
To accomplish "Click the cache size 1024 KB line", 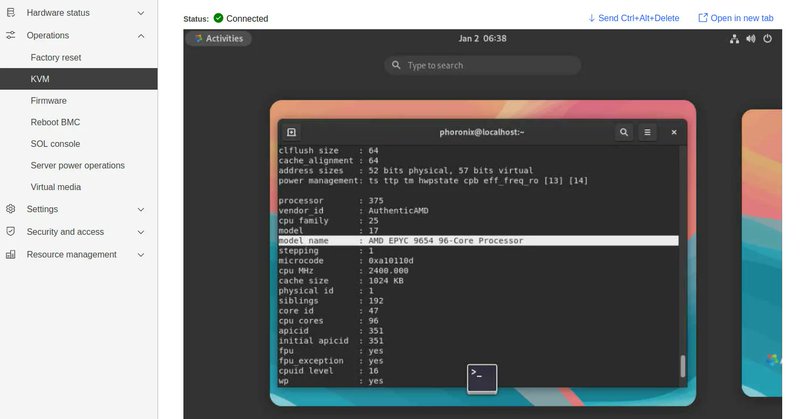I will [x=341, y=281].
